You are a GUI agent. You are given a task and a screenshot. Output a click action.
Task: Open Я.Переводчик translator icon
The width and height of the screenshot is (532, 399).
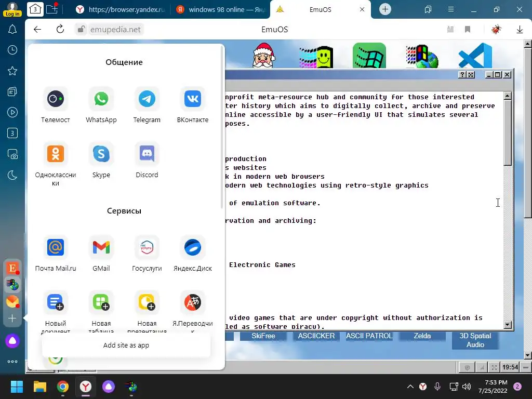(193, 302)
